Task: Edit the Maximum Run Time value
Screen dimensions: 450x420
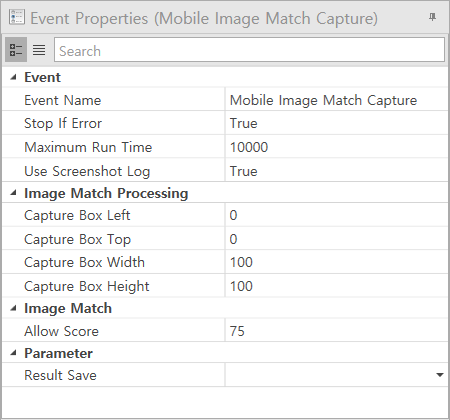Action: [x=336, y=147]
